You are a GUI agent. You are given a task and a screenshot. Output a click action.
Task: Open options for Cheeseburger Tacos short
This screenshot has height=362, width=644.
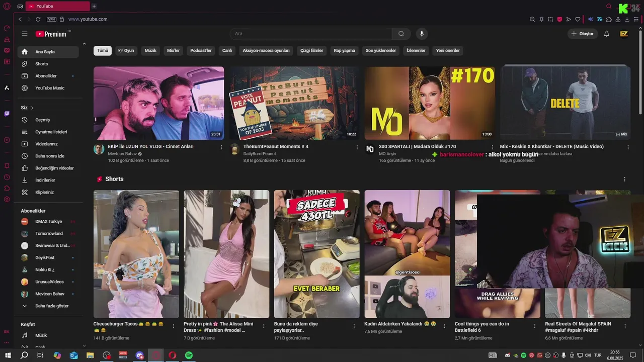tap(174, 326)
